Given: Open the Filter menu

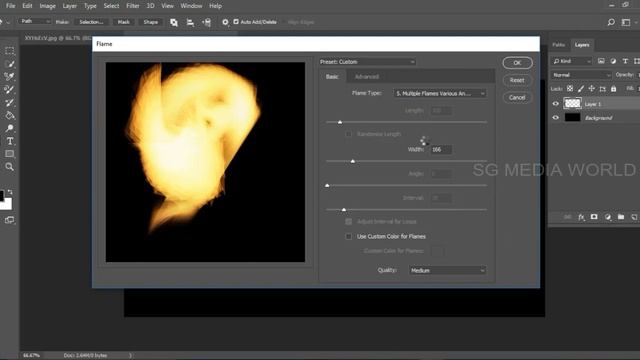Looking at the screenshot, I should [x=133, y=6].
